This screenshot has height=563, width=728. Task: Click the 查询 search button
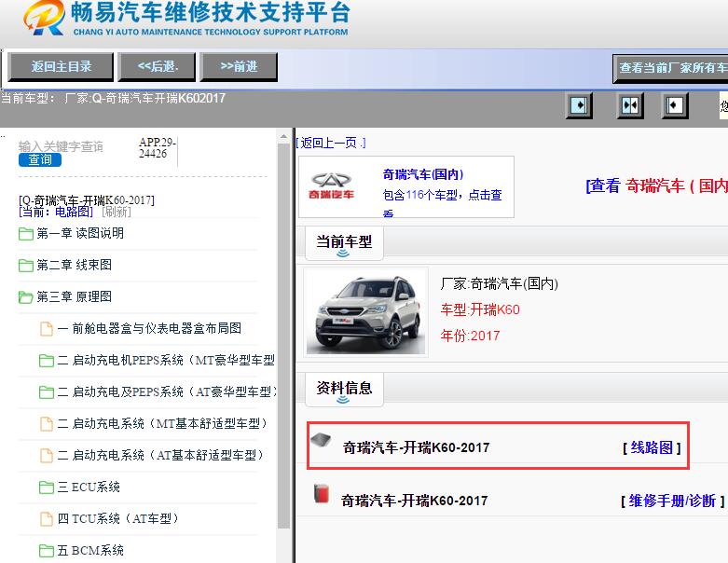click(x=40, y=159)
